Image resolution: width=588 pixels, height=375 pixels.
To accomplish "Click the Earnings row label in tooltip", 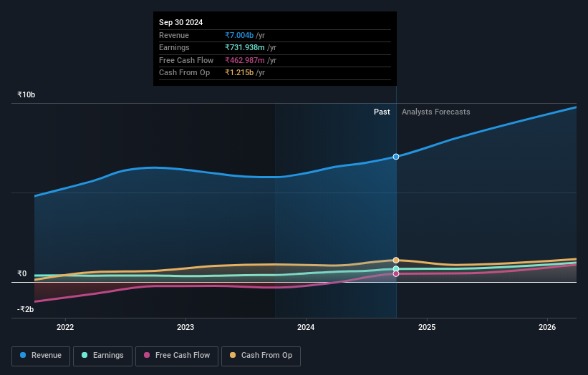I will 174,47.
